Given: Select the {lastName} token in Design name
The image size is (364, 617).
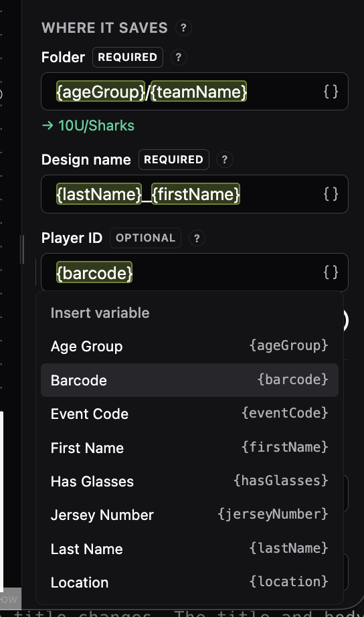Looking at the screenshot, I should 99,193.
